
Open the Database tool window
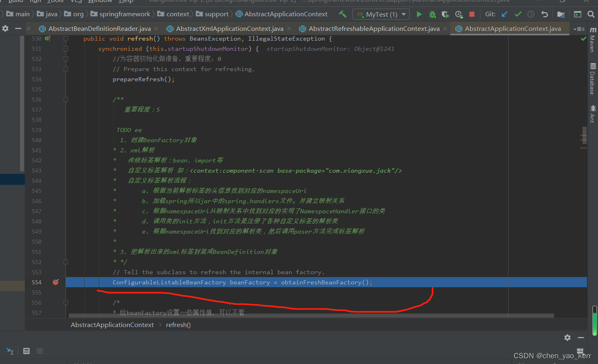pos(593,79)
